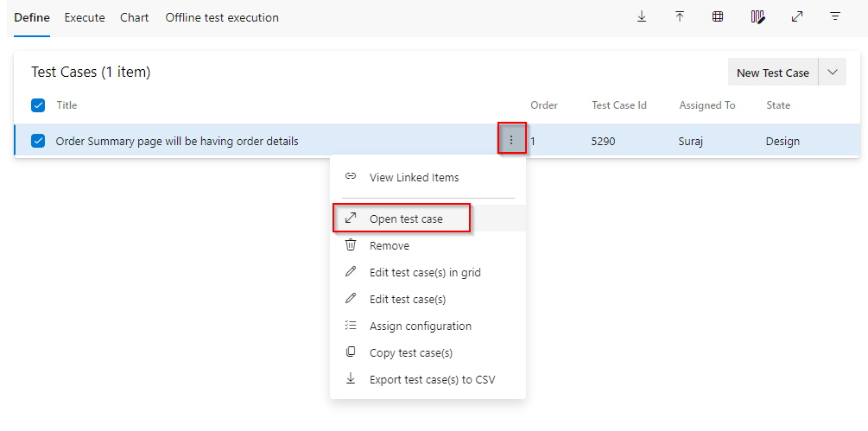Switch to the Execute tab
Image resolution: width=868 pixels, height=431 pixels.
(x=85, y=17)
